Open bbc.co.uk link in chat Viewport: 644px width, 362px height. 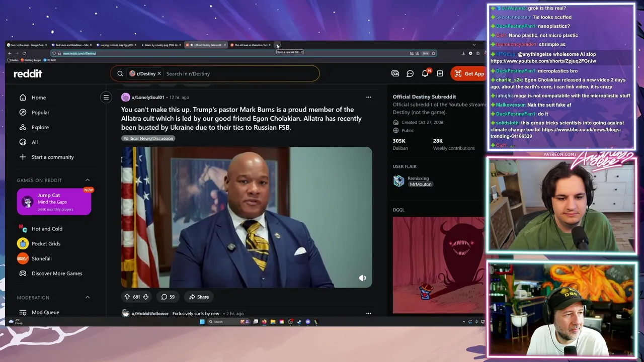tap(556, 133)
